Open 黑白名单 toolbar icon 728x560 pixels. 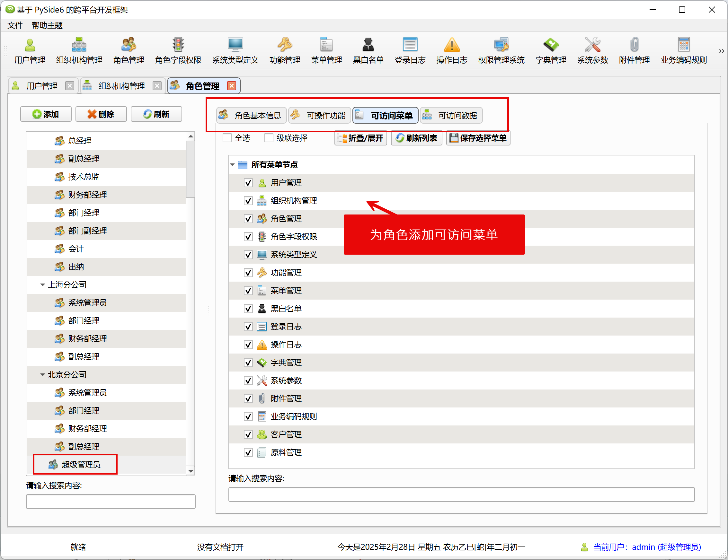click(x=368, y=51)
